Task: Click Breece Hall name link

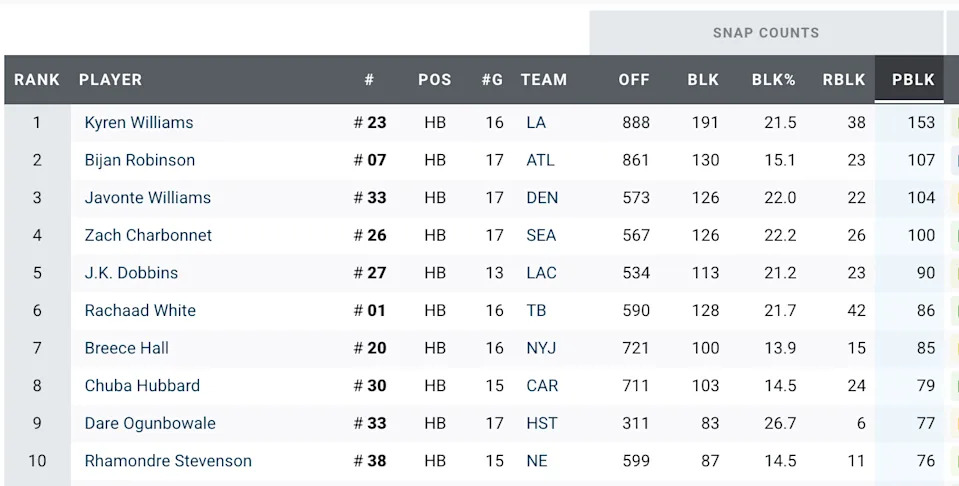Action: 127,348
